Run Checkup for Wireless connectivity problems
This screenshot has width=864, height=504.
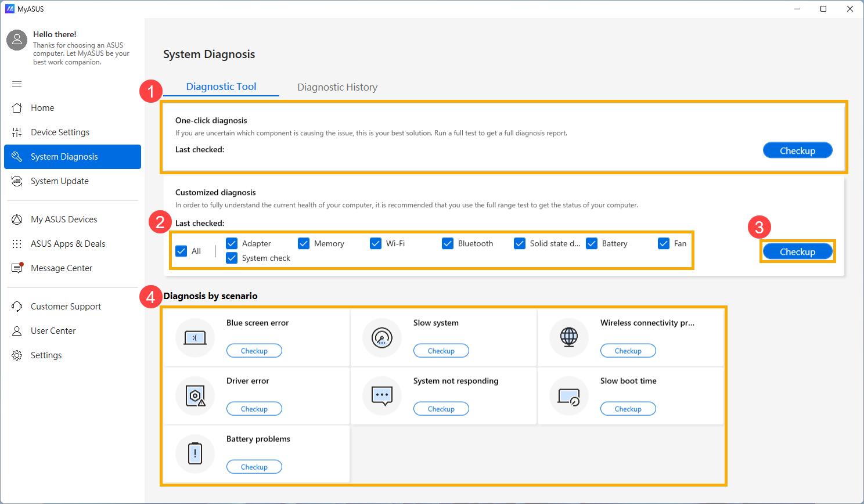(x=628, y=351)
